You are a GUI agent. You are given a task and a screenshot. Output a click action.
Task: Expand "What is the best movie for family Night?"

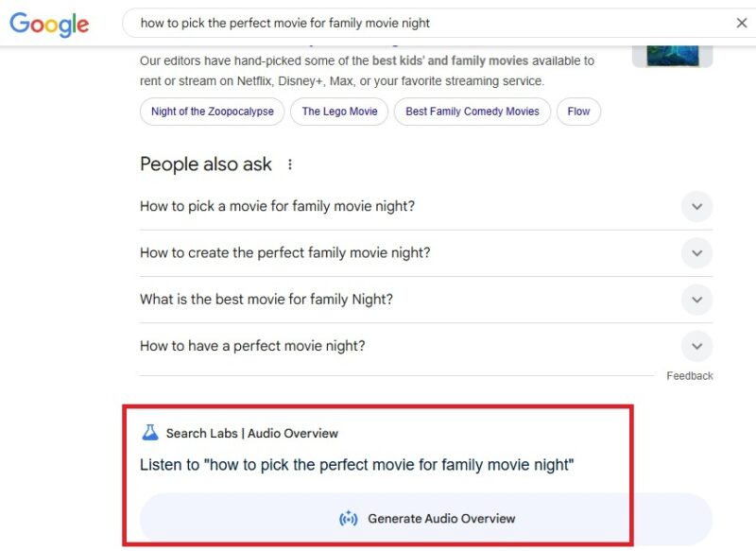[696, 300]
